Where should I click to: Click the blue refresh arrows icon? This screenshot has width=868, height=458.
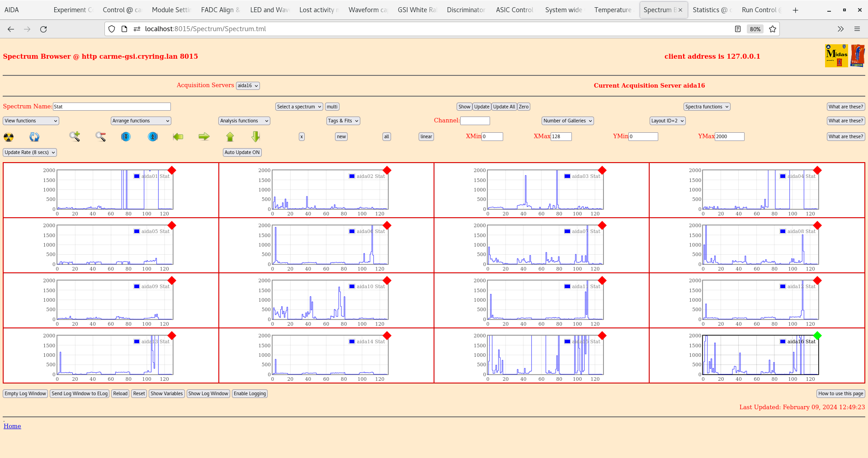point(34,137)
